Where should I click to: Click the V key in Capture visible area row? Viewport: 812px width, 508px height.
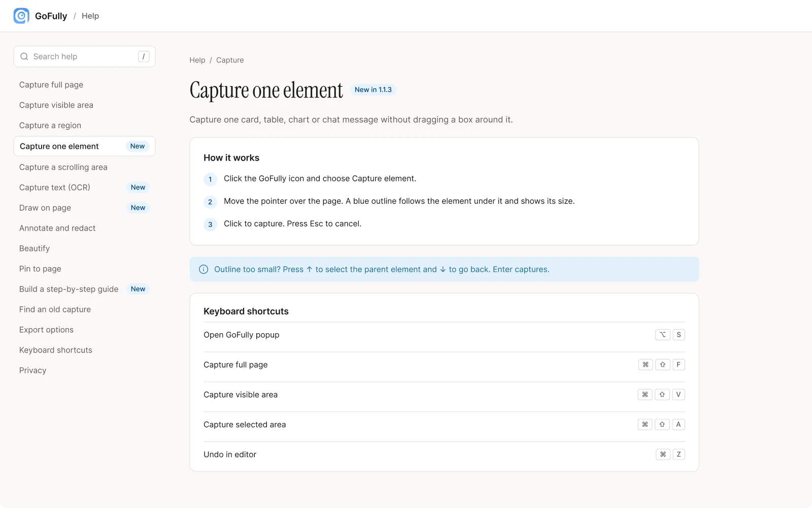pyautogui.click(x=679, y=395)
